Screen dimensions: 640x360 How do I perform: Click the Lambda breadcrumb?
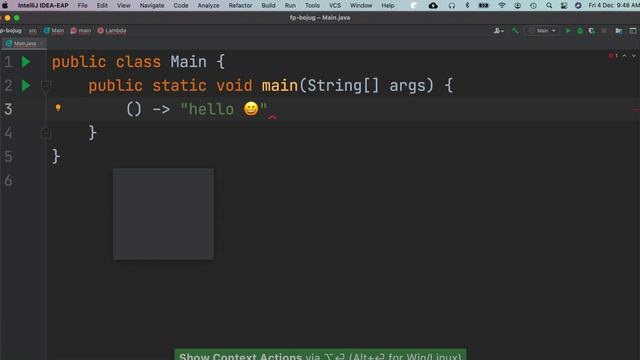[112, 31]
